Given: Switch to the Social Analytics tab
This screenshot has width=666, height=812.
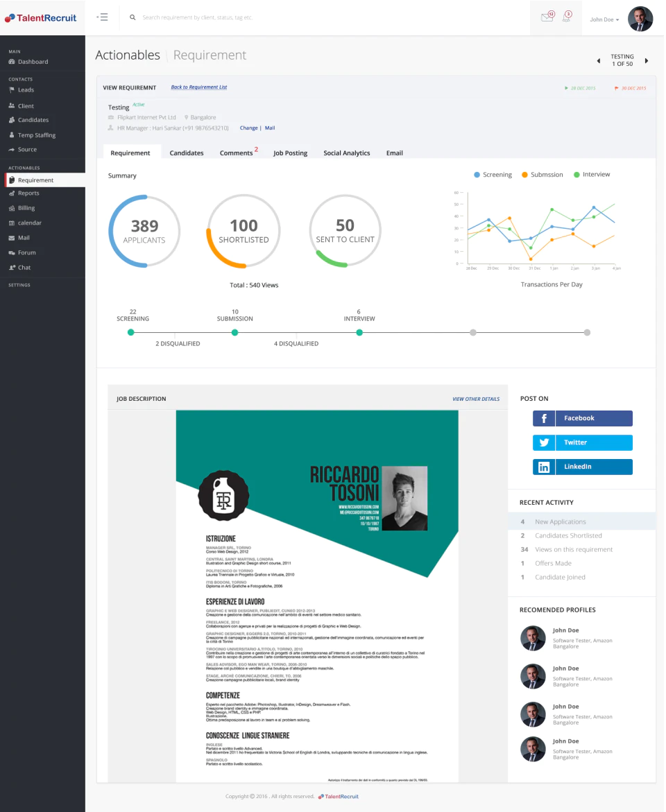Looking at the screenshot, I should (348, 153).
